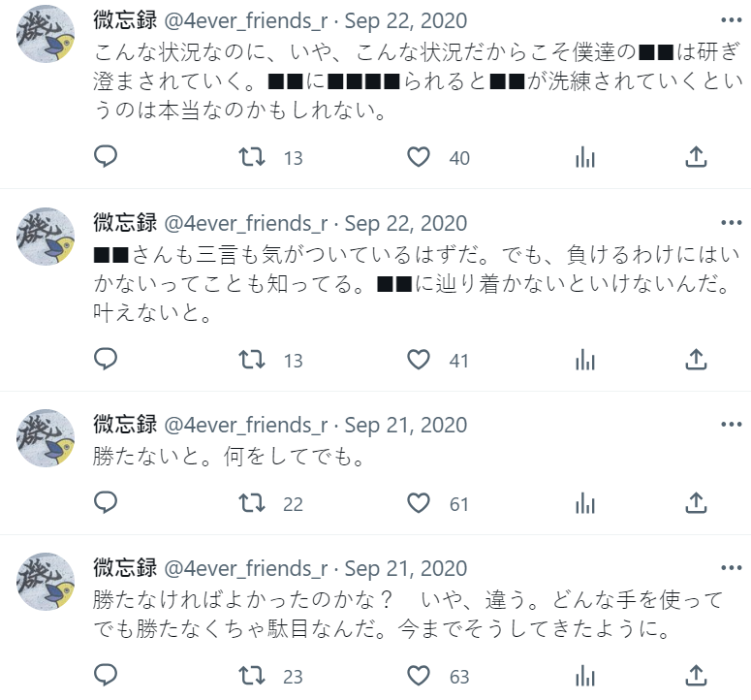
Task: Open more options on first tweet
Action: (731, 20)
